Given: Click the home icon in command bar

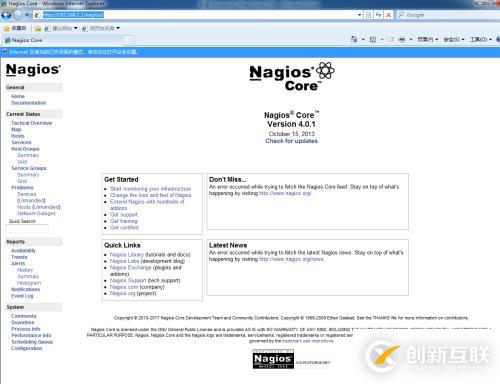Looking at the screenshot, I should coord(354,39).
